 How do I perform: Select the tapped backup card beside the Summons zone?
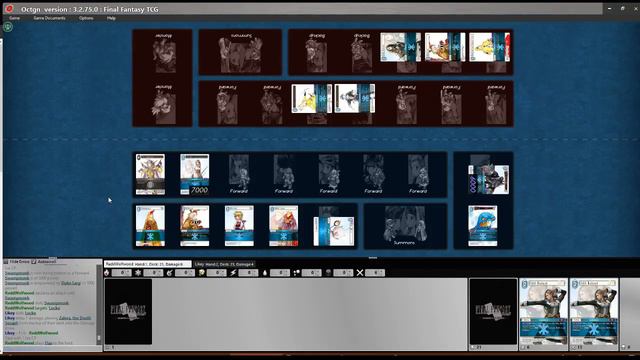334,231
